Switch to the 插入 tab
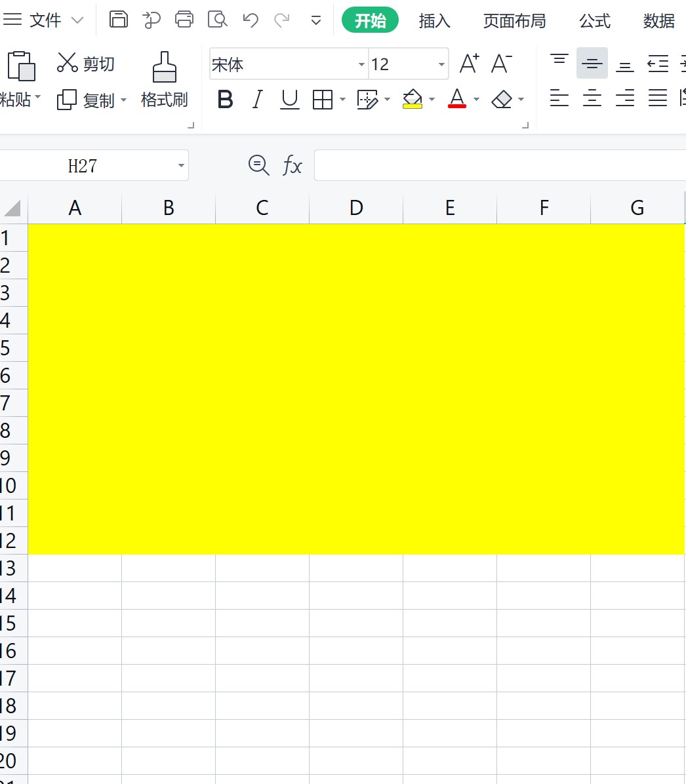Screen dimensions: 686x784 (434, 20)
